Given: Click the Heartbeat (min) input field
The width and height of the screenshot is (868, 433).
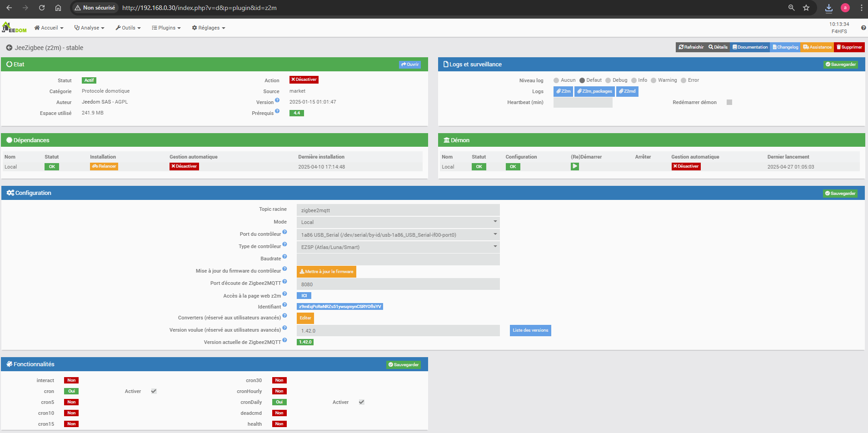Looking at the screenshot, I should coord(583,103).
